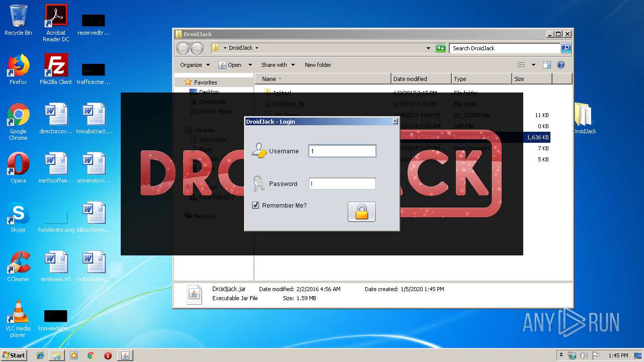Sort files by Name column
Screen dimensions: 644x362
coord(324,79)
